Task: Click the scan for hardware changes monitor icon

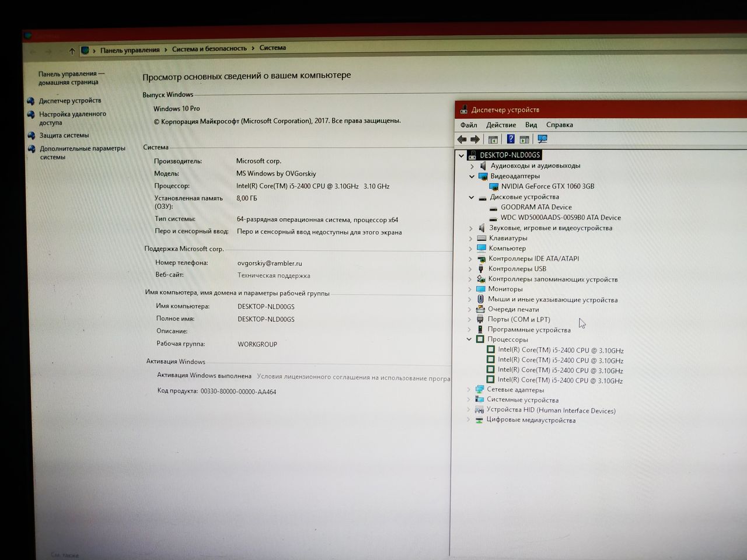Action: (x=543, y=139)
